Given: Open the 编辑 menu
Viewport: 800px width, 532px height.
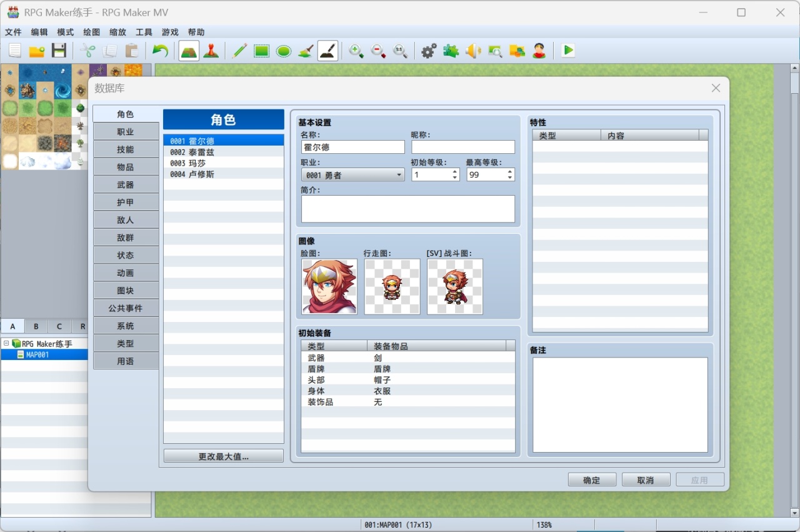Looking at the screenshot, I should (39, 32).
